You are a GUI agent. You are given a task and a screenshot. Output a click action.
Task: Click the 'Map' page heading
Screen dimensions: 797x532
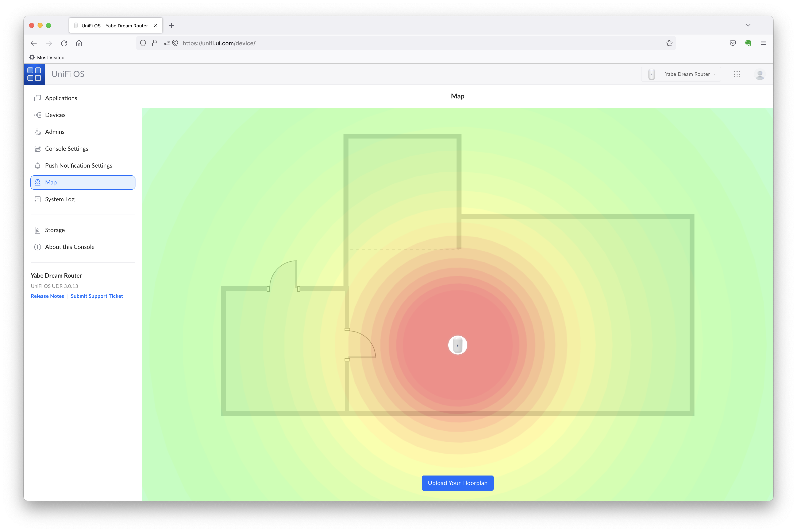coord(457,96)
